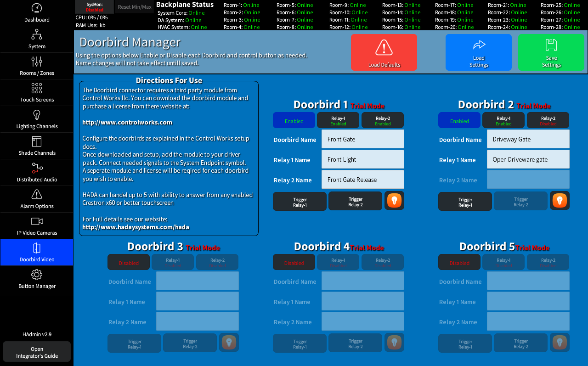Trigger Relay-2 on Doorbird 2
588x366 pixels.
pos(521,201)
